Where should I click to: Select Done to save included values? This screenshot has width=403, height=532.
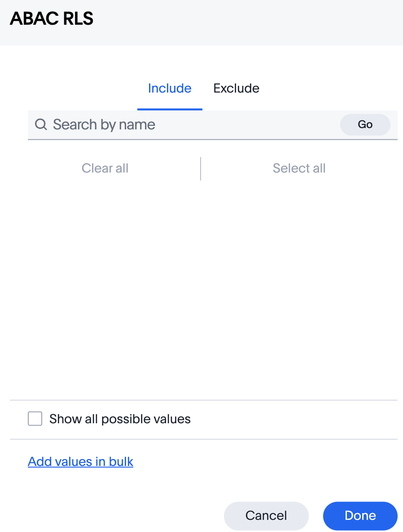coord(360,516)
